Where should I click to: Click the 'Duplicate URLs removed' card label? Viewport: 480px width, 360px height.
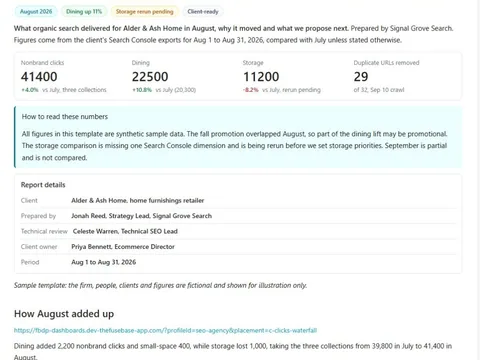pyautogui.click(x=386, y=63)
